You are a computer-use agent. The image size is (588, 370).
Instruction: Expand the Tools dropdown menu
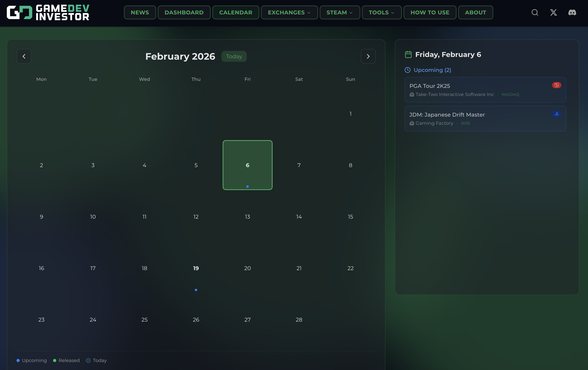381,12
